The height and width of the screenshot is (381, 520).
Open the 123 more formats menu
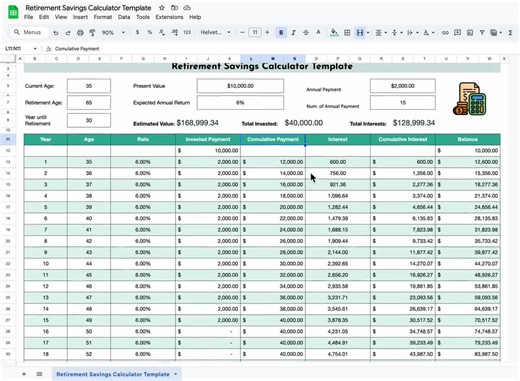coord(187,32)
